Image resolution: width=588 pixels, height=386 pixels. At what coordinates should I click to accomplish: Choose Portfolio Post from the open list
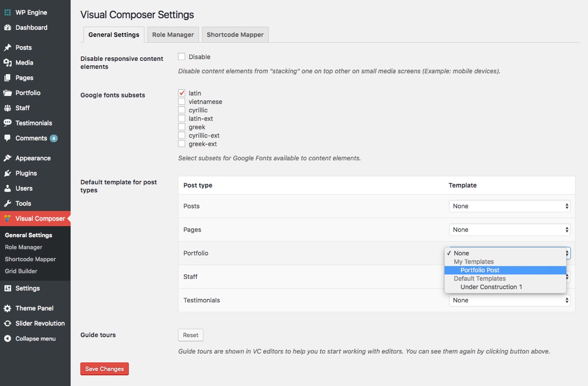click(x=480, y=270)
